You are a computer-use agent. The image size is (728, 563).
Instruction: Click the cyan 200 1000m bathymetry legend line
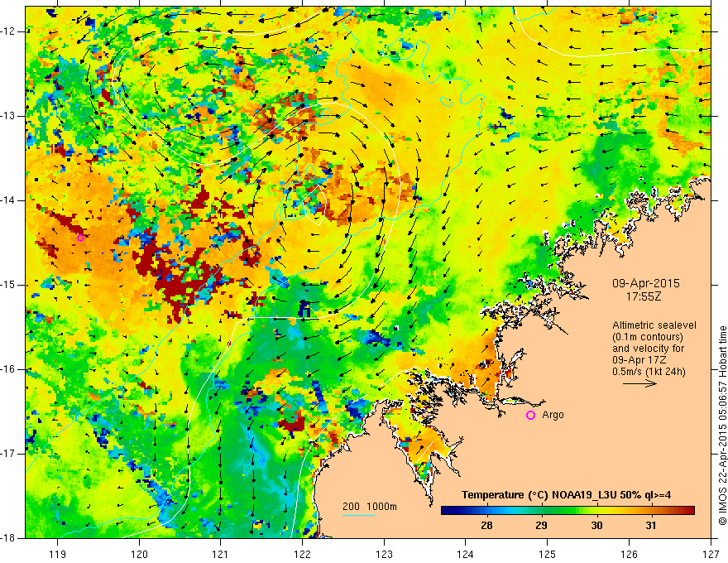(x=358, y=515)
